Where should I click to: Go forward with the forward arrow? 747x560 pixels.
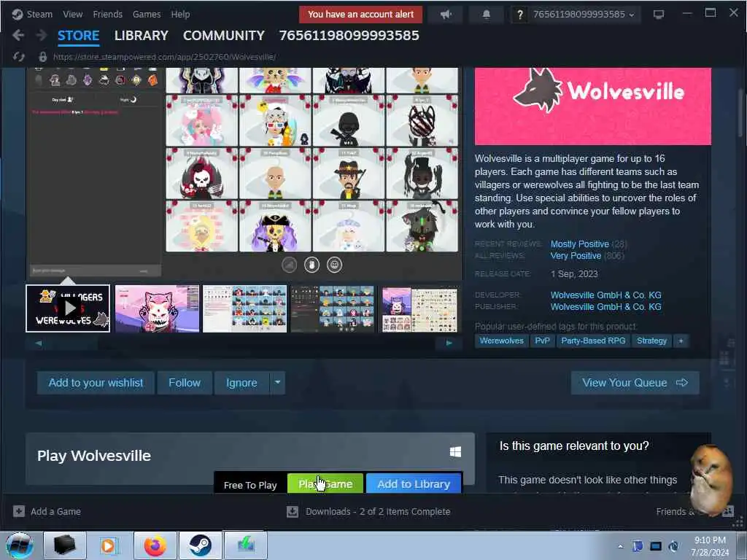pos(42,35)
